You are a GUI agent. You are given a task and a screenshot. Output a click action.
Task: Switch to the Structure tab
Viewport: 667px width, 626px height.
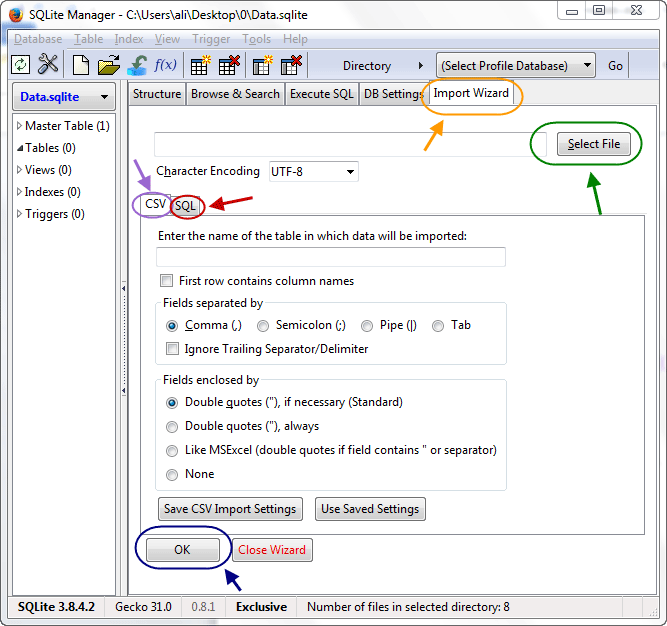(157, 94)
